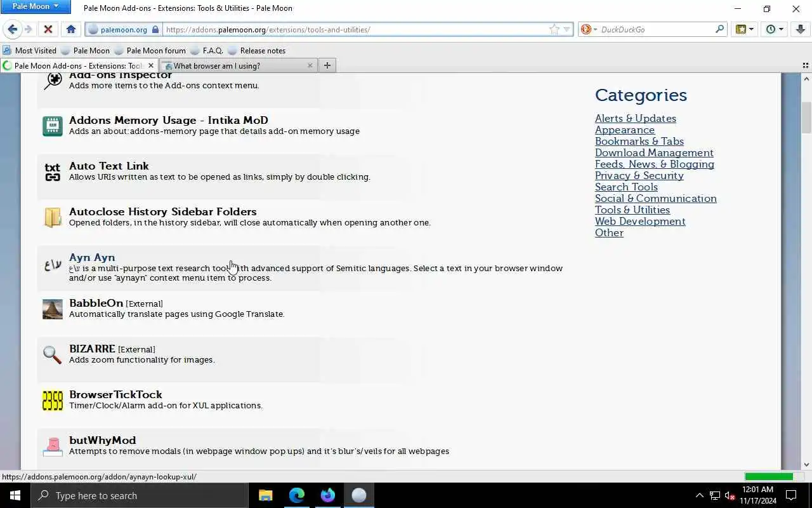
Task: Open the Social & Communication category
Action: tap(655, 198)
